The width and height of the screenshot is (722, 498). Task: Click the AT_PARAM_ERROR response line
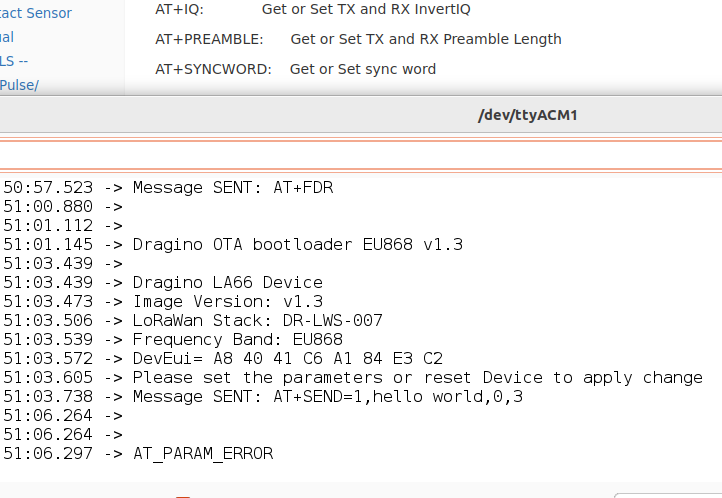202,453
